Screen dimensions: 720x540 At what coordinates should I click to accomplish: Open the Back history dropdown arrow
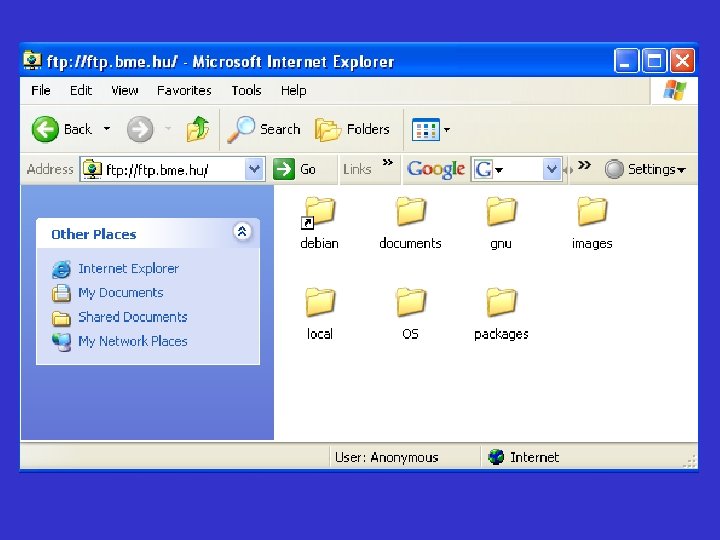(107, 129)
